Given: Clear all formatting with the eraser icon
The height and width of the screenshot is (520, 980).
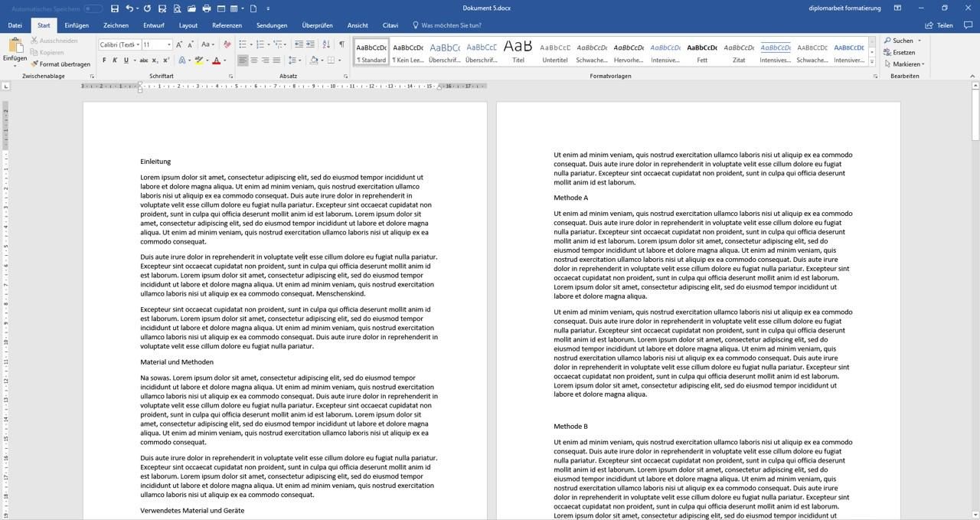Looking at the screenshot, I should coord(227,44).
